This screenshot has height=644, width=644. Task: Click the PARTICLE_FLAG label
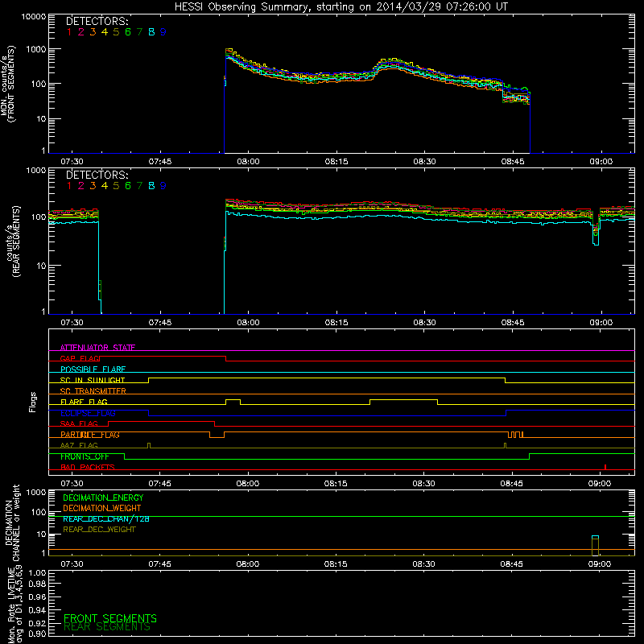click(90, 435)
